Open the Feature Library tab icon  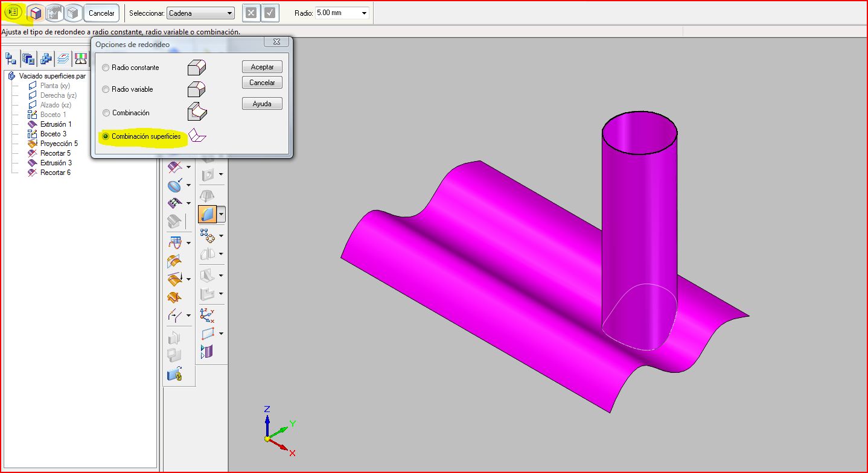click(x=28, y=59)
